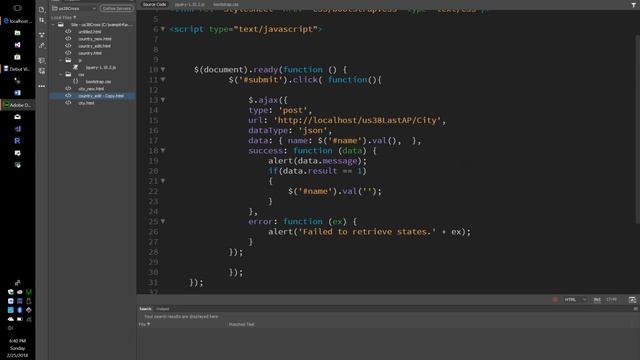This screenshot has width=640, height=360.
Task: Select country_new.html in Files panel
Action: (x=95, y=39)
